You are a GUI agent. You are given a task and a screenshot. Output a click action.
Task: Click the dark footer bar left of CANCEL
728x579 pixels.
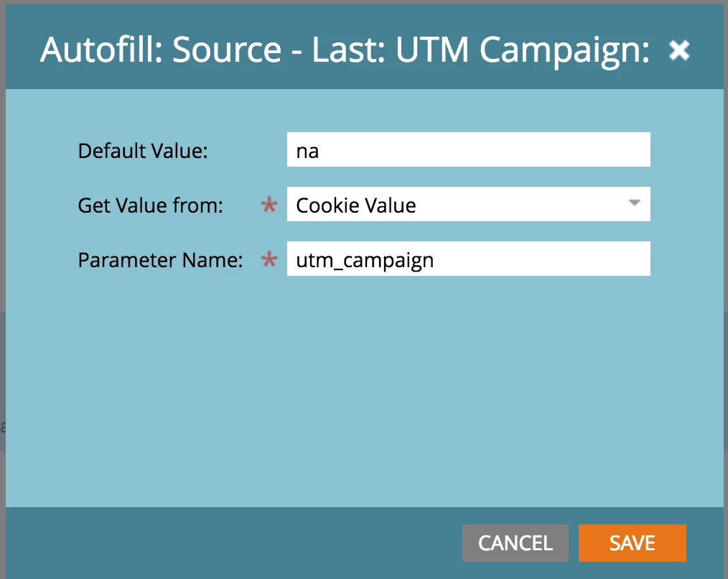pos(232,543)
